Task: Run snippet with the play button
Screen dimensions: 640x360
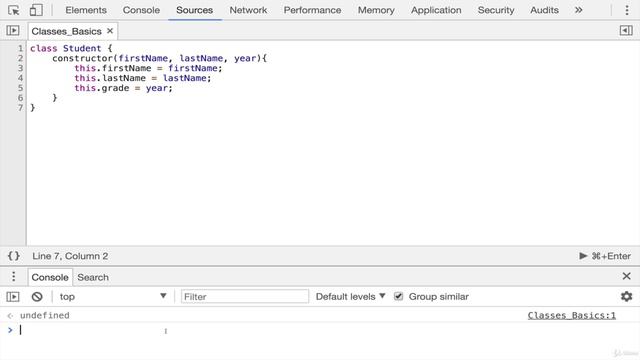Action: pyautogui.click(x=583, y=256)
